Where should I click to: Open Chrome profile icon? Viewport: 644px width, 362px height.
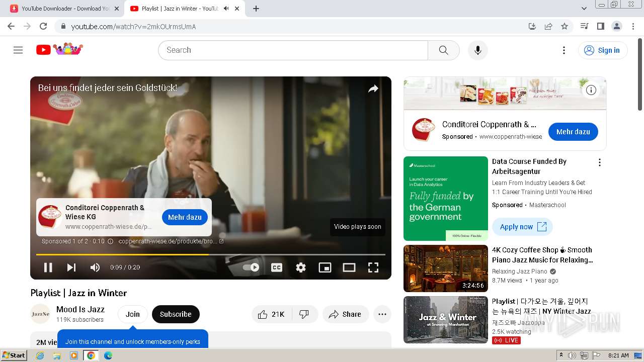616,26
